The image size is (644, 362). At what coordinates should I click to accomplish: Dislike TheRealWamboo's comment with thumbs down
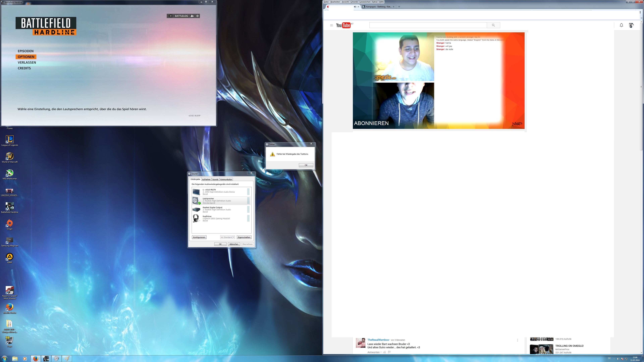(389, 352)
